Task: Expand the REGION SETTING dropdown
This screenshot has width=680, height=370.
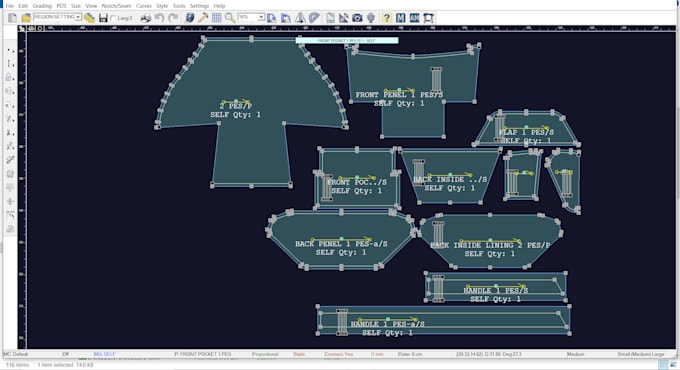Action: (x=78, y=17)
